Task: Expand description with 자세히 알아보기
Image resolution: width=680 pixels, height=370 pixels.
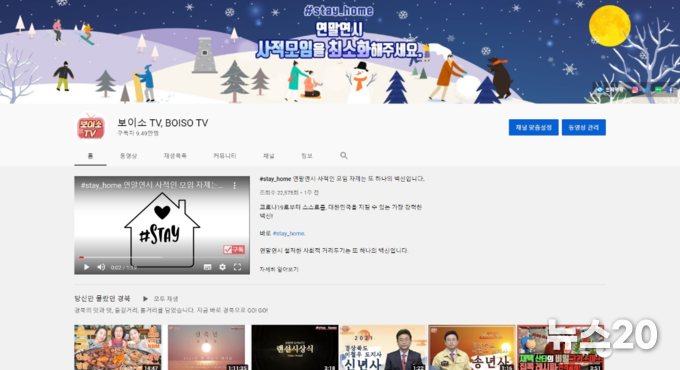Action: click(x=279, y=269)
